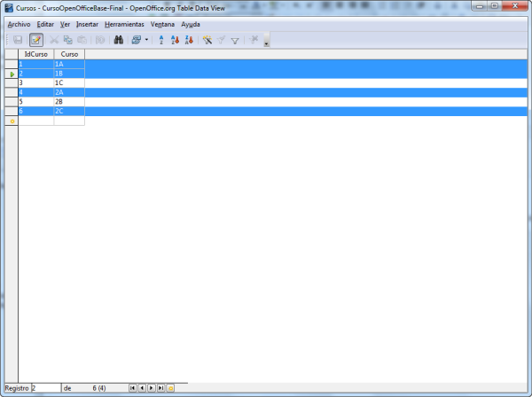Viewport: 532px width, 397px height.
Task: Click the new-record row selector star
Action: click(12, 121)
